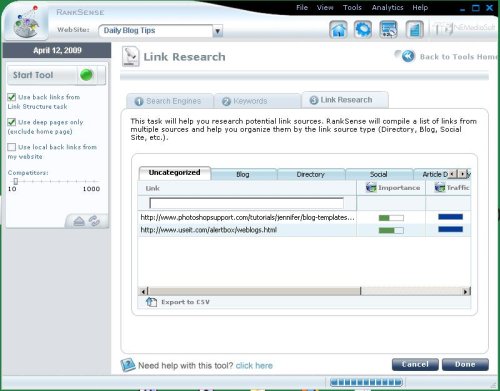
Task: Click the Importance column globe icon
Action: tap(371, 187)
